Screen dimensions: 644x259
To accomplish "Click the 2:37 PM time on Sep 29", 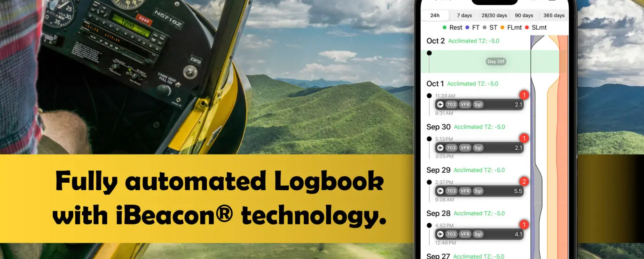I will pos(444,183).
